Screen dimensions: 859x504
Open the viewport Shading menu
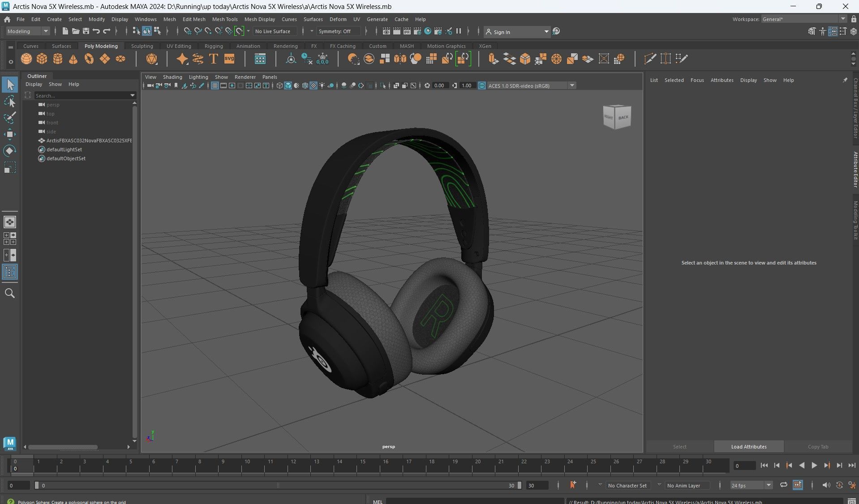tap(172, 77)
